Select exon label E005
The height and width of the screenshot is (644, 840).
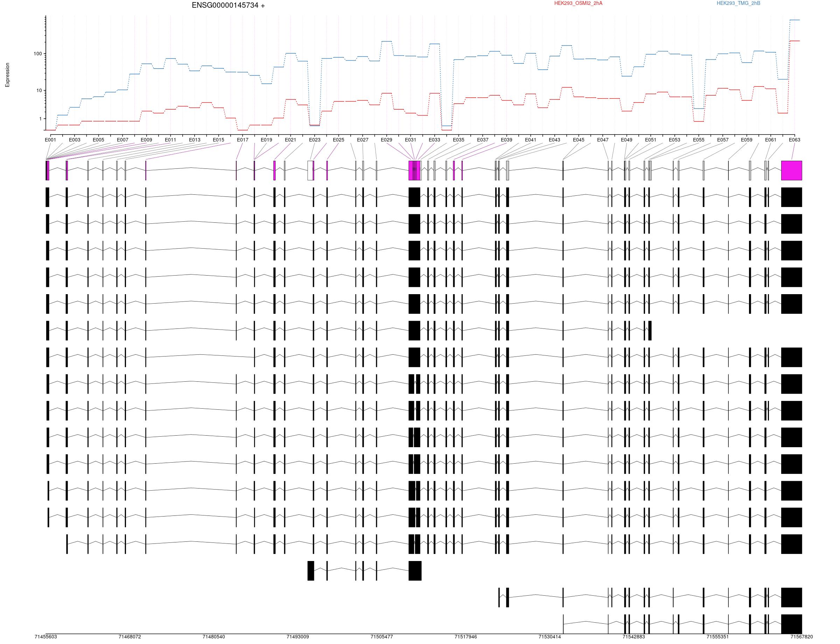(x=98, y=140)
